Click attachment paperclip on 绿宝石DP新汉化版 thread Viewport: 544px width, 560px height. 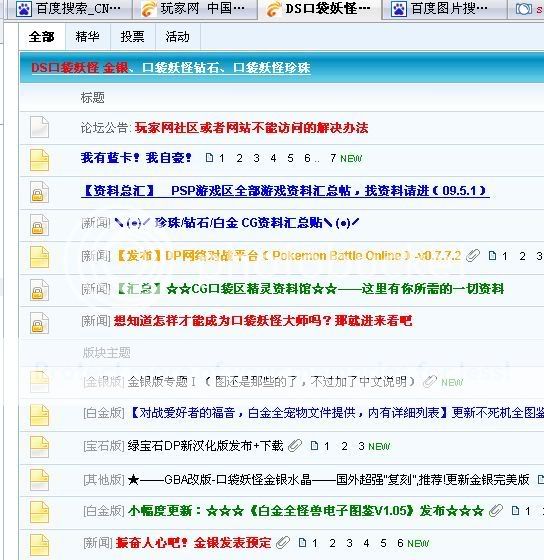pyautogui.click(x=295, y=446)
